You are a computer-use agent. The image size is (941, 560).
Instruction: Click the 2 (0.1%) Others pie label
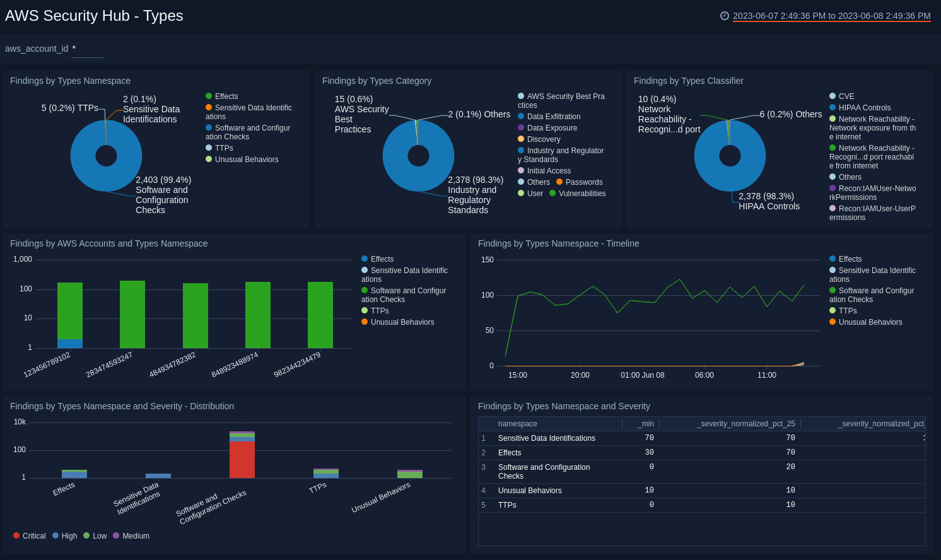pos(479,114)
